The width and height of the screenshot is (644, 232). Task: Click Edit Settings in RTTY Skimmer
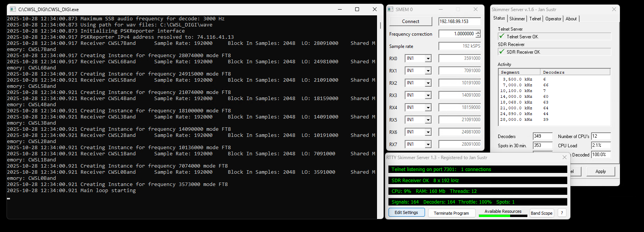[406, 212]
